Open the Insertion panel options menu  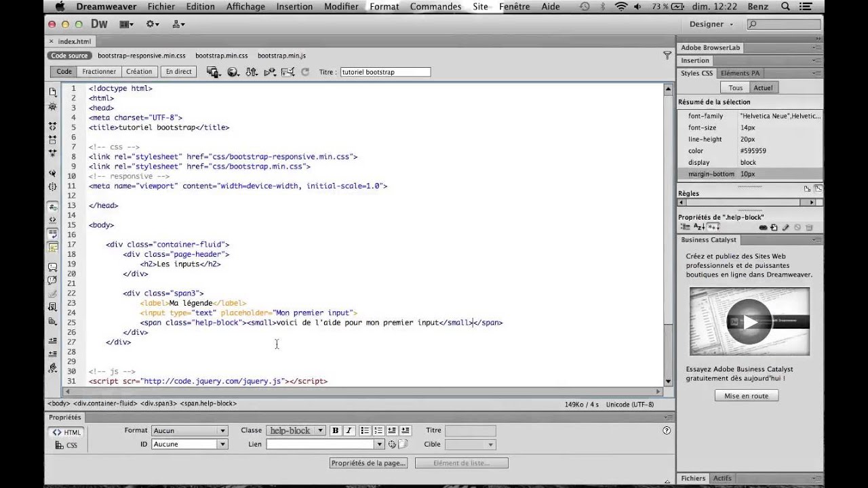816,61
